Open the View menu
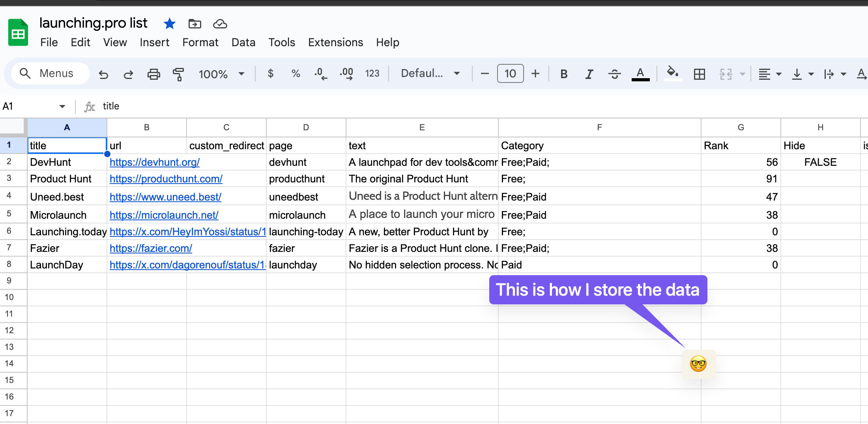 [x=115, y=42]
